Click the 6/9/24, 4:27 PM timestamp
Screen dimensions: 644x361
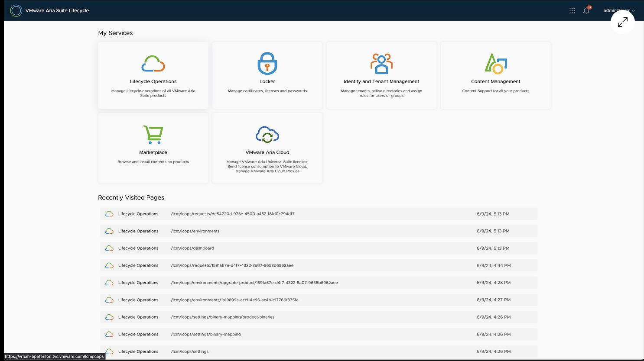click(x=494, y=300)
